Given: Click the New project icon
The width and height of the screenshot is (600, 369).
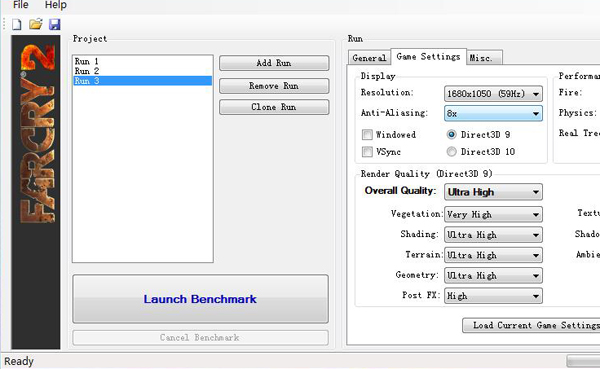Looking at the screenshot, I should (16, 24).
